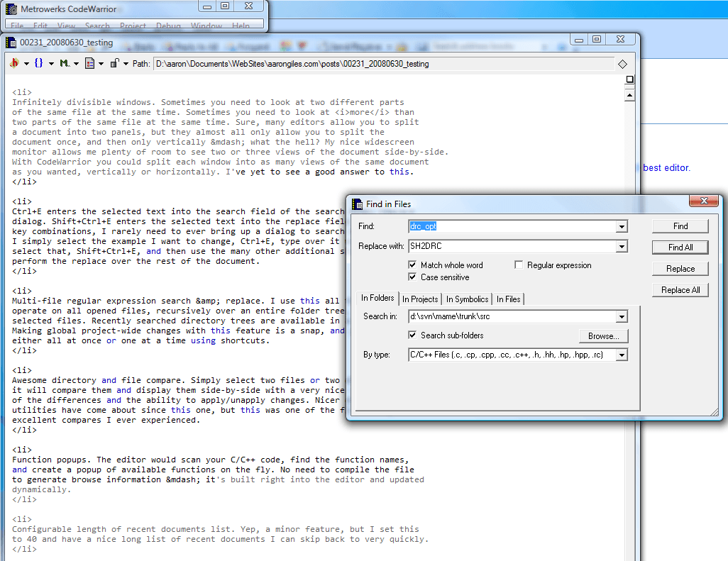This screenshot has height=561, width=728.
Task: Click the document settings icon in editor toolbar
Action: [89, 63]
